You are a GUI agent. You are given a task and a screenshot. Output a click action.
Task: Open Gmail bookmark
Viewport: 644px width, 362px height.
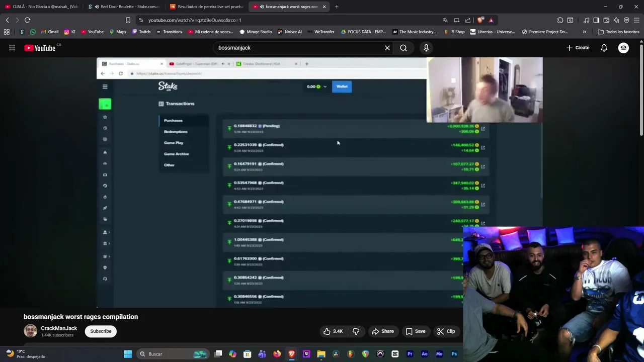[x=49, y=32]
